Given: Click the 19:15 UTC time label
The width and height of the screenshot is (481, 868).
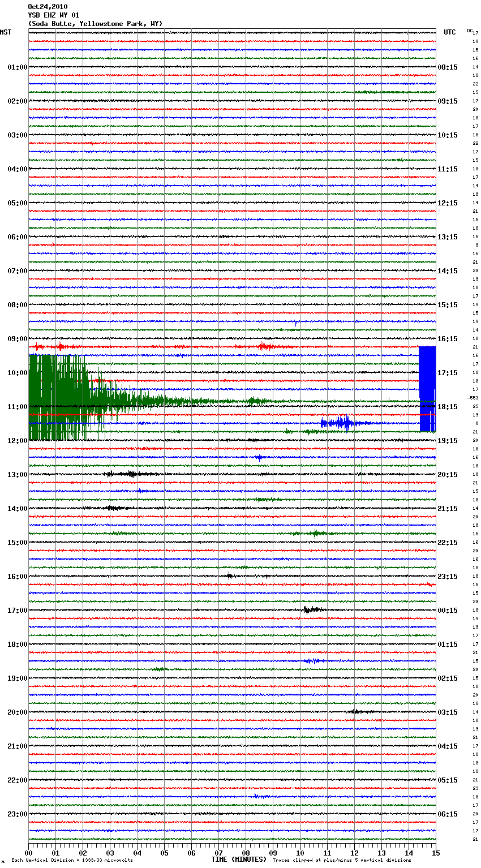Looking at the screenshot, I should [448, 441].
